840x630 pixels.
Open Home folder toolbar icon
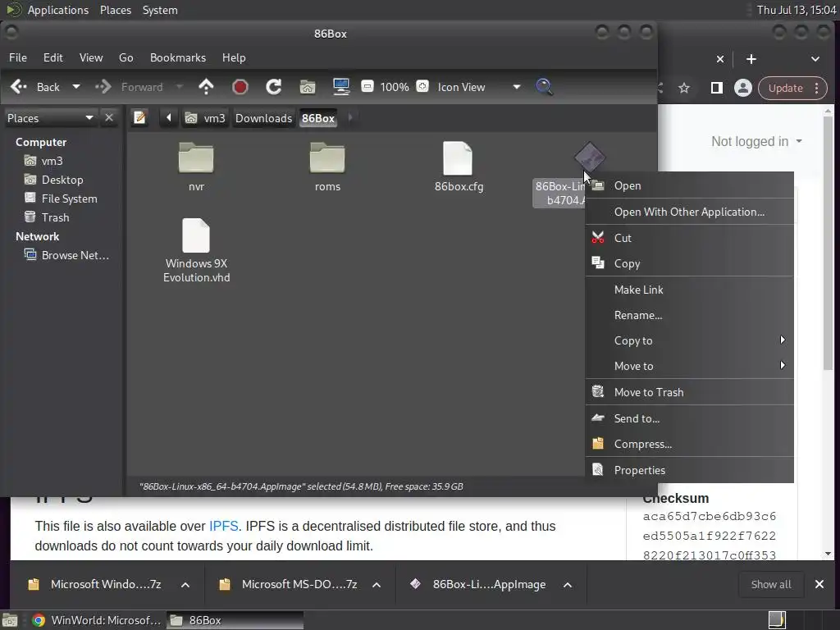pyautogui.click(x=308, y=87)
